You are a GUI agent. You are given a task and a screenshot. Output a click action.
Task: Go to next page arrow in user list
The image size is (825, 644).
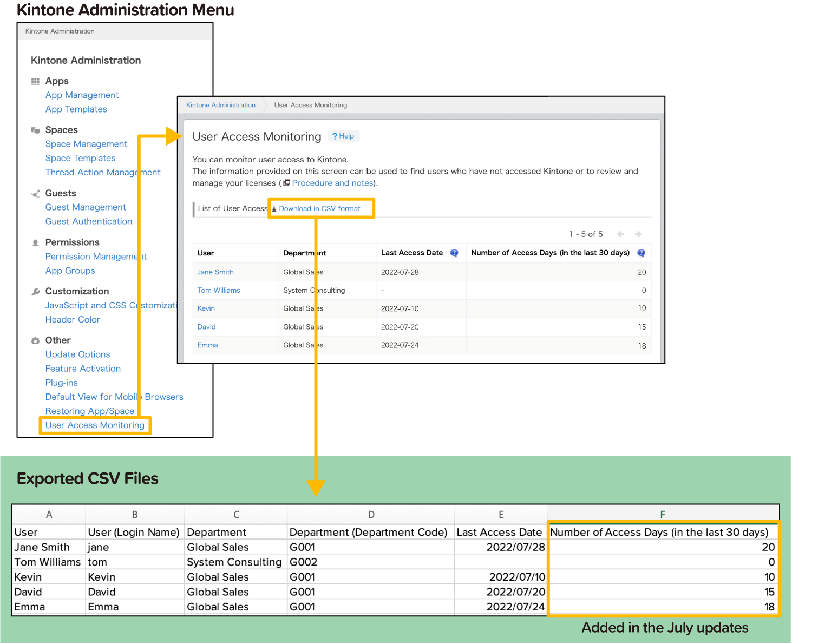coord(638,234)
